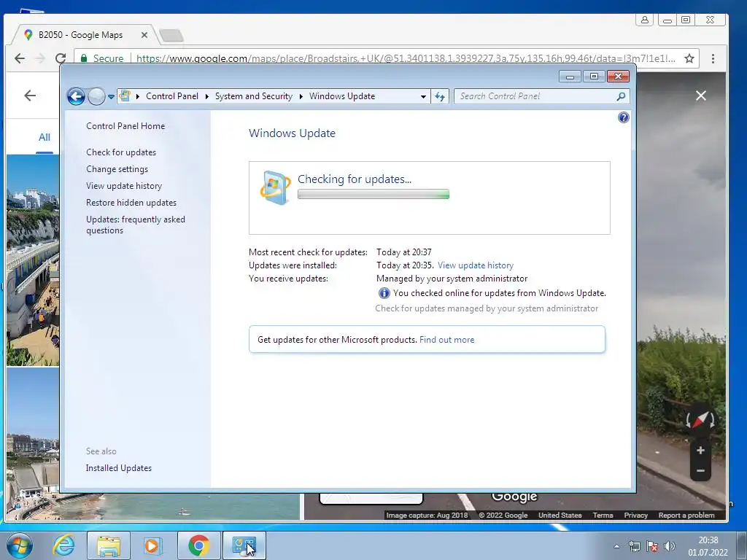Click Terms link in Maps footer
The height and width of the screenshot is (560, 747).
[x=603, y=516]
